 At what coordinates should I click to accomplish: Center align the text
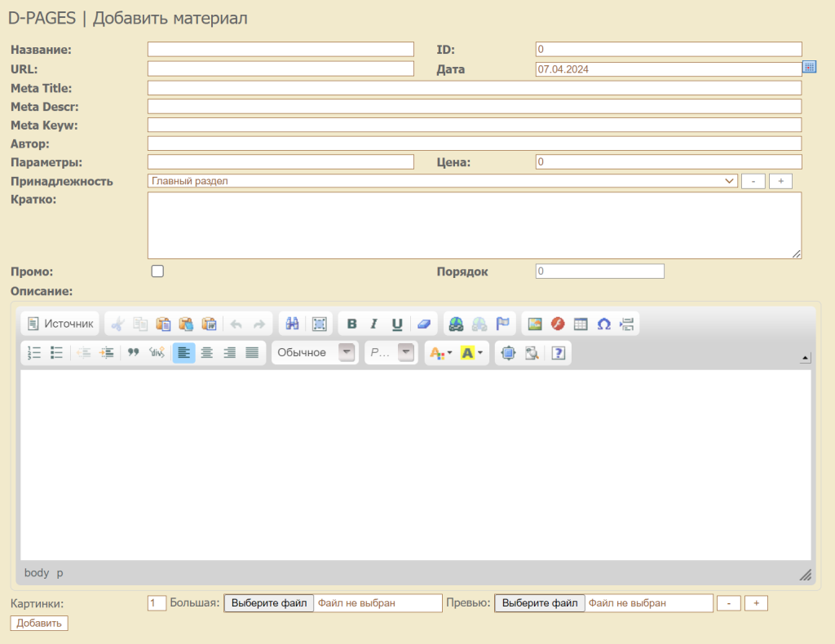click(x=206, y=352)
